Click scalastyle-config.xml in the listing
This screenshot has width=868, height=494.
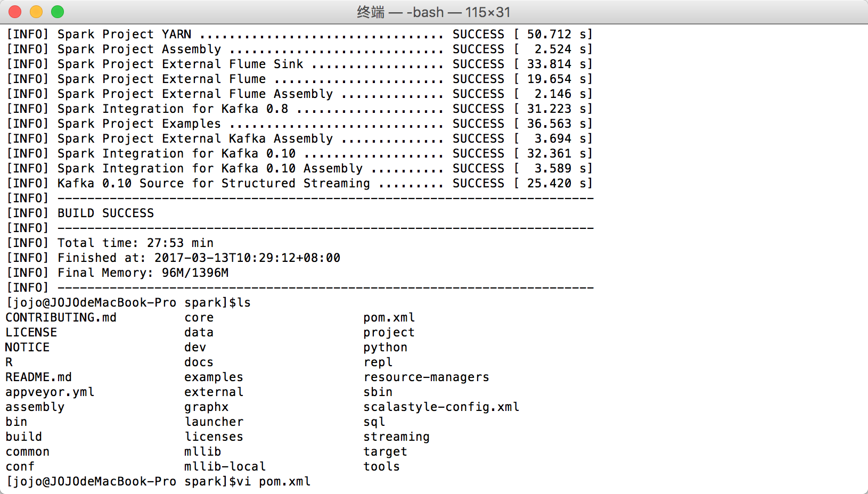coord(441,407)
